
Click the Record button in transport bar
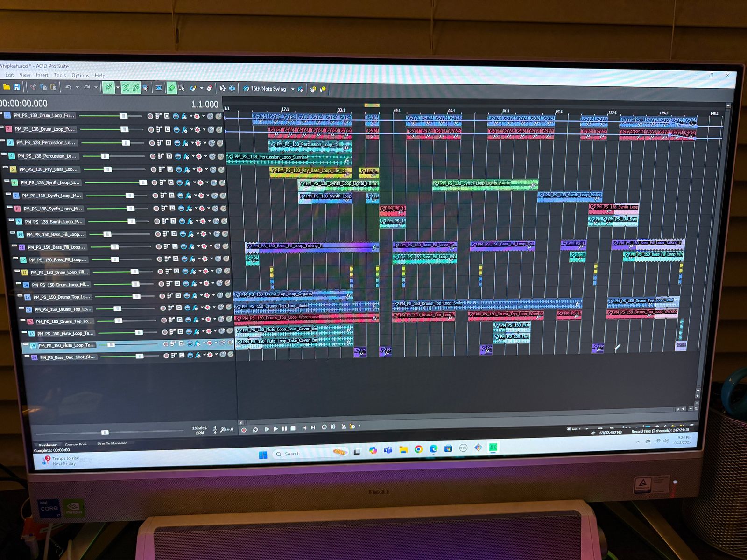[x=243, y=430]
